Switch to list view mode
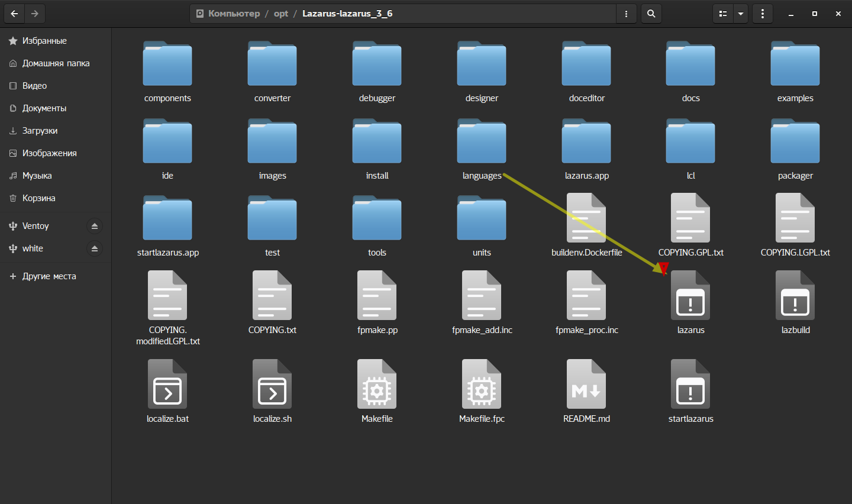Screen dimensions: 852x504 point(723,14)
